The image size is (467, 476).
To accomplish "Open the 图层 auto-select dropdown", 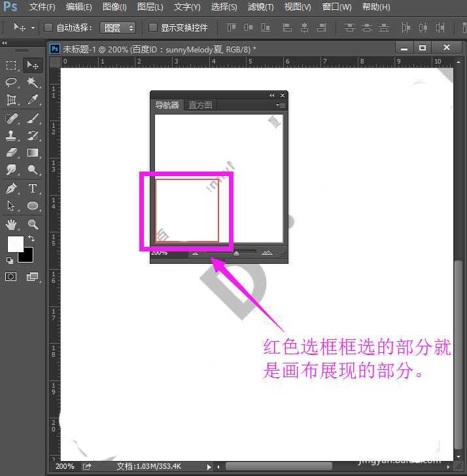I will pyautogui.click(x=118, y=28).
